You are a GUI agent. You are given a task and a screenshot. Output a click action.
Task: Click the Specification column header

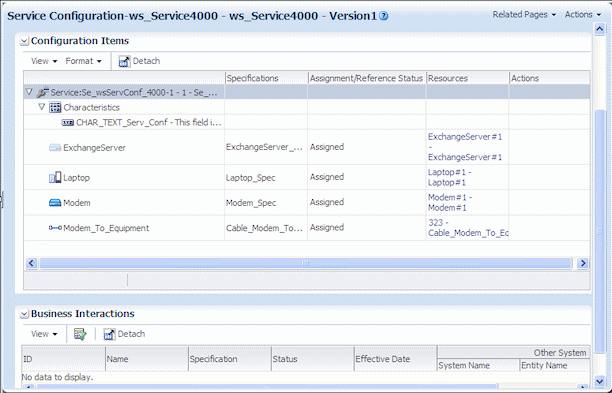(x=230, y=359)
